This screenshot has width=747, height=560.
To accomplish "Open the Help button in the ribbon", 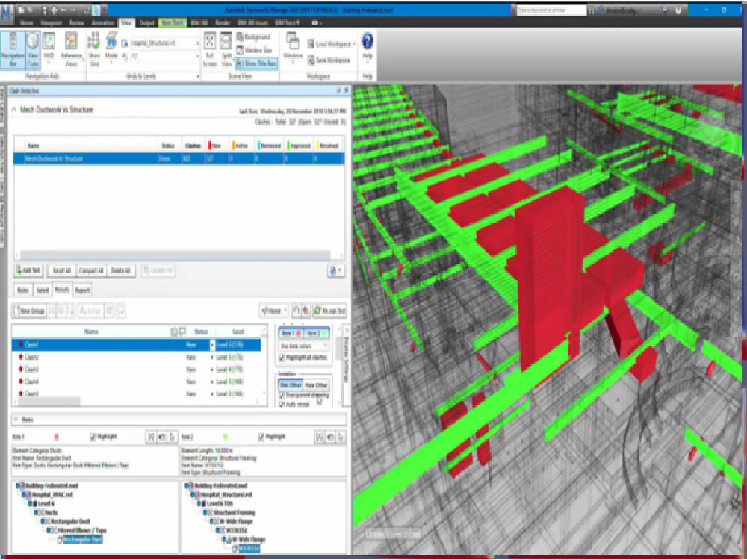I will click(368, 48).
